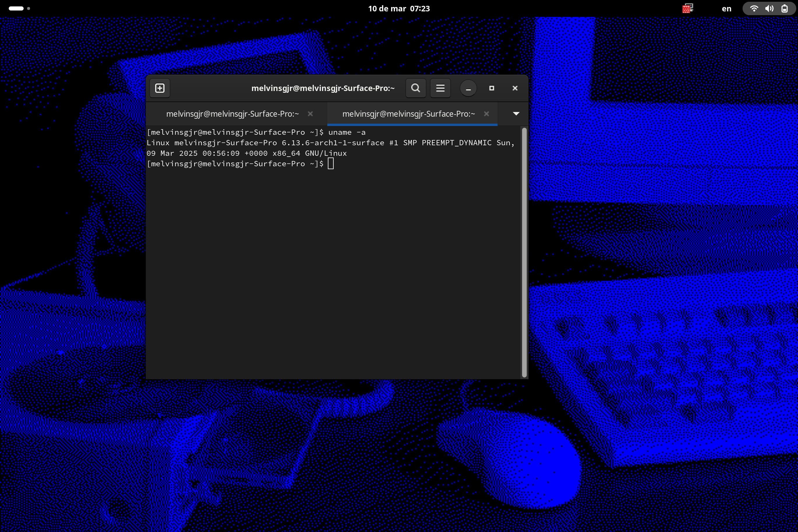Click the volume speaker icon
Viewport: 798px width, 532px height.
point(769,8)
